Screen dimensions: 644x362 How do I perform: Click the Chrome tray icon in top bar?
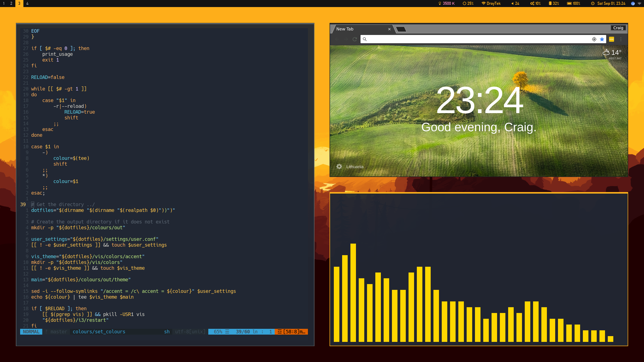tap(633, 4)
